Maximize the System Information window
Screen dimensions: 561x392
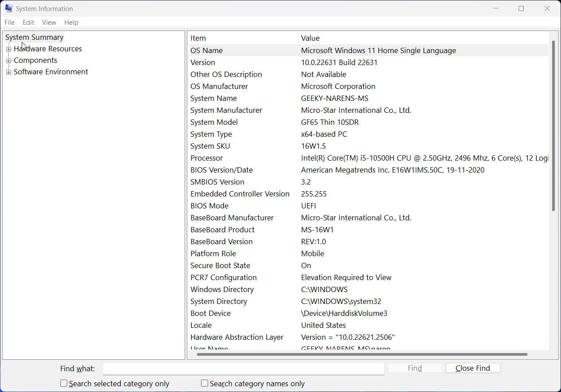[x=521, y=8]
